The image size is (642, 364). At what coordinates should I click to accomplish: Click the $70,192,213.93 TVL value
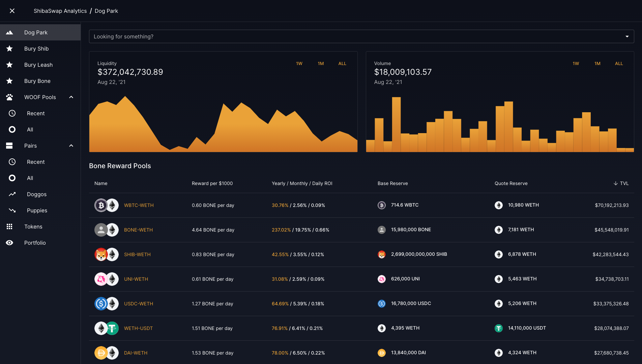(612, 205)
